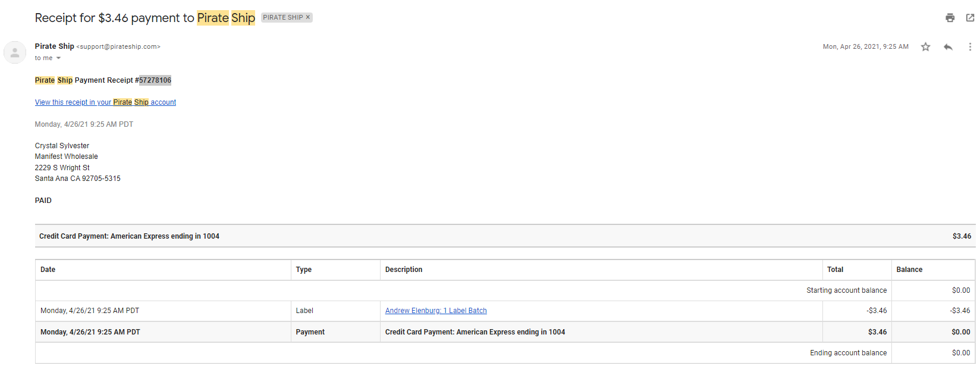Open the More options three-dot menu

click(x=970, y=46)
